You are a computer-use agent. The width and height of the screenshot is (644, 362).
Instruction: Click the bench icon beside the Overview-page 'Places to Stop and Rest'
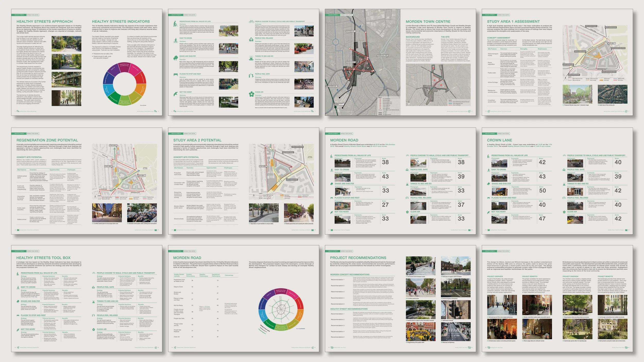click(x=175, y=75)
